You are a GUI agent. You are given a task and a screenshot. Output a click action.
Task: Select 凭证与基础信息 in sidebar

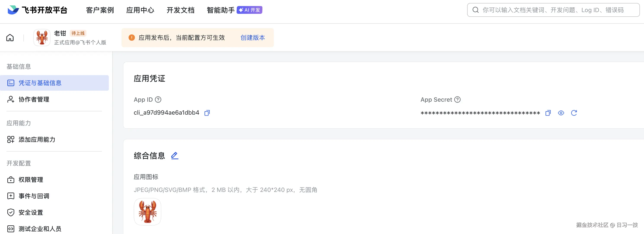tap(54, 83)
